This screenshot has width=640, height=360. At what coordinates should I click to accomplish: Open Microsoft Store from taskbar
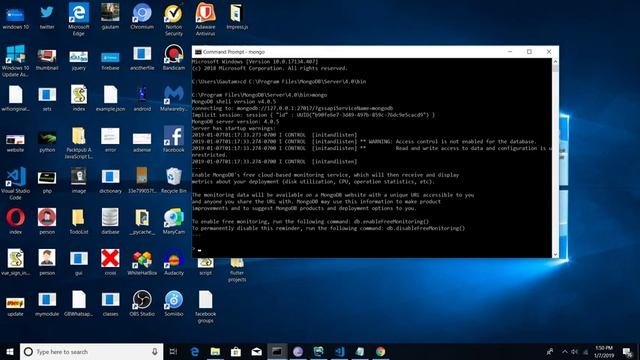coord(236,351)
